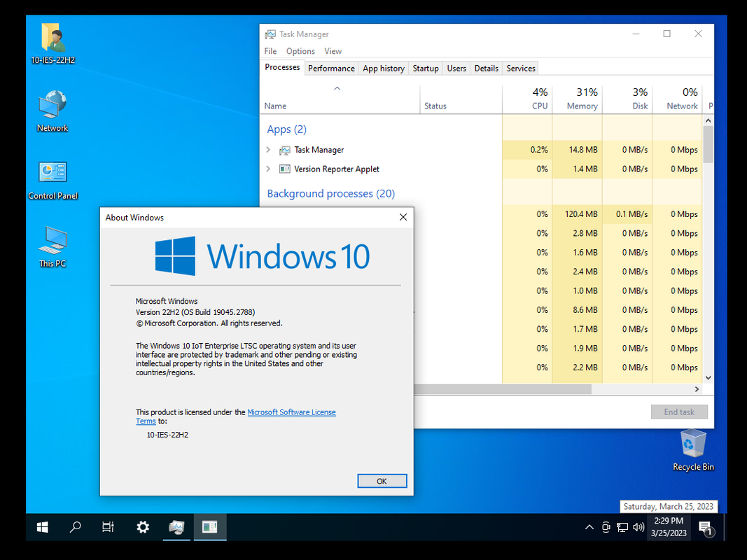Click the horizontal scrollbar thumb in Task Manager

(x=503, y=389)
